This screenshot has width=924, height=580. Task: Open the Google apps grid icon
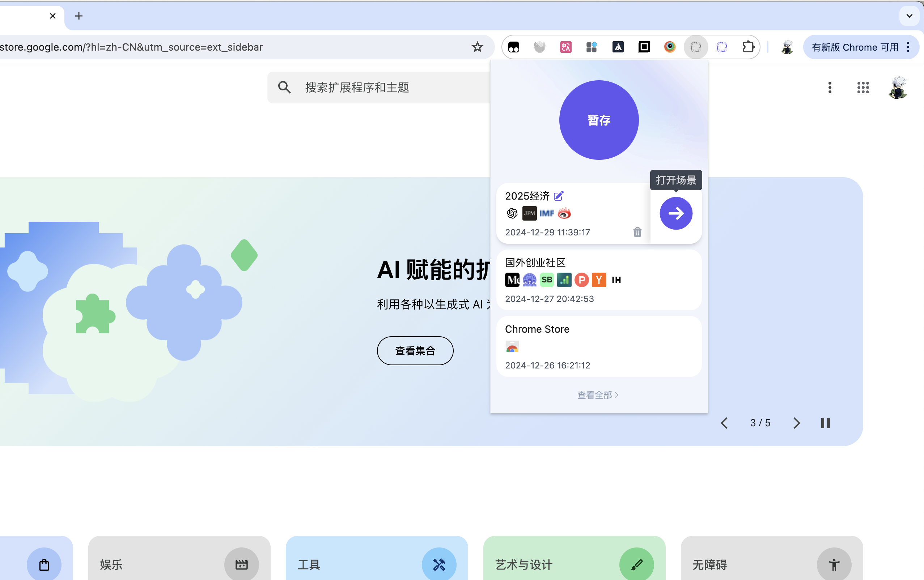click(863, 88)
